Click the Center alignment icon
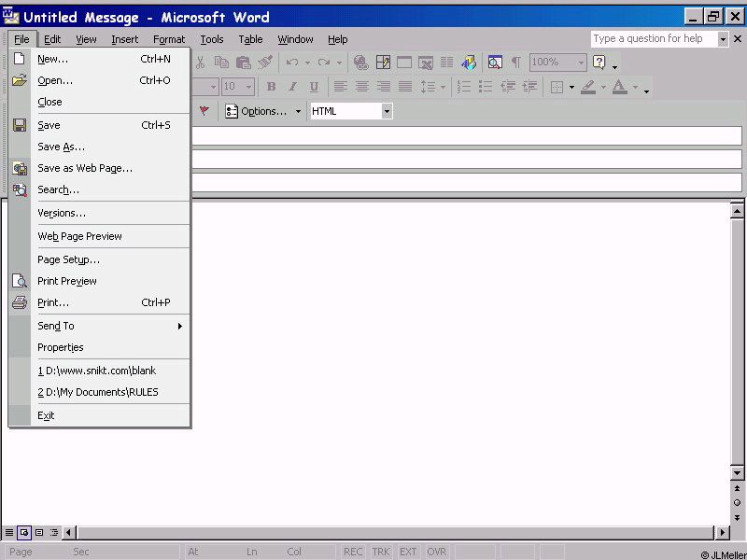Screen dimensions: 747x560 coord(361,87)
